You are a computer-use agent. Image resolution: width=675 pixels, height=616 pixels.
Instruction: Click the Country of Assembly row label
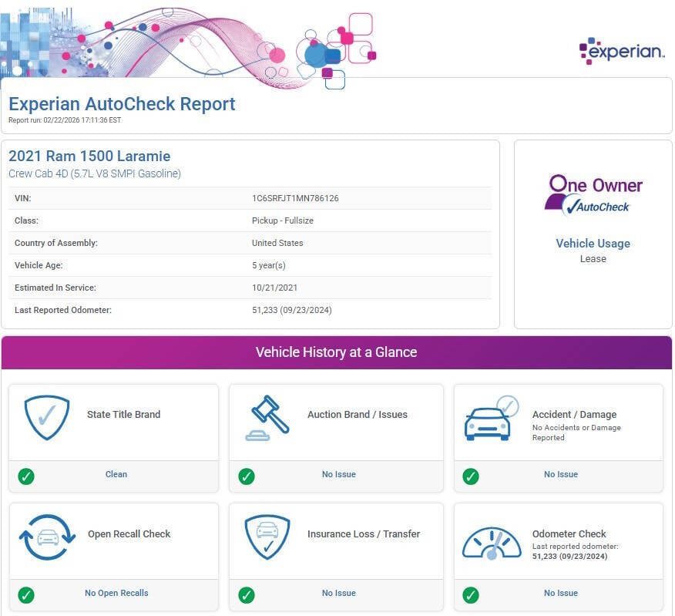pos(56,243)
